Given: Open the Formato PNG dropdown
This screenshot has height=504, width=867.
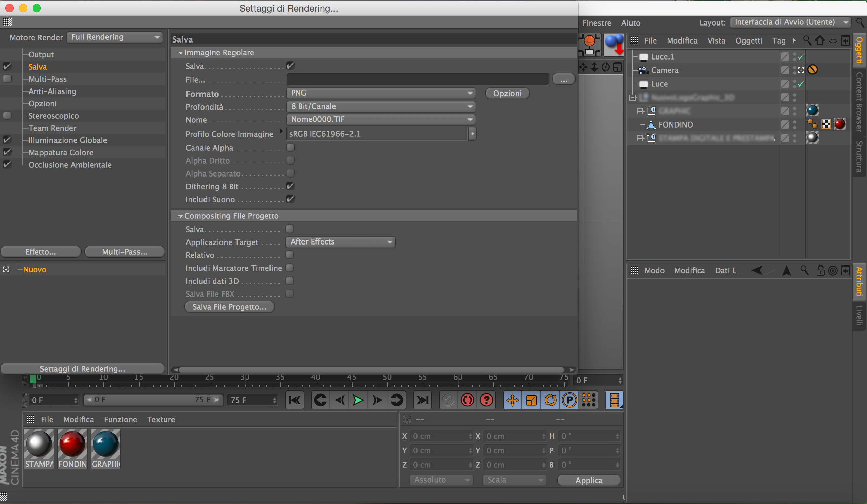Looking at the screenshot, I should coord(380,93).
